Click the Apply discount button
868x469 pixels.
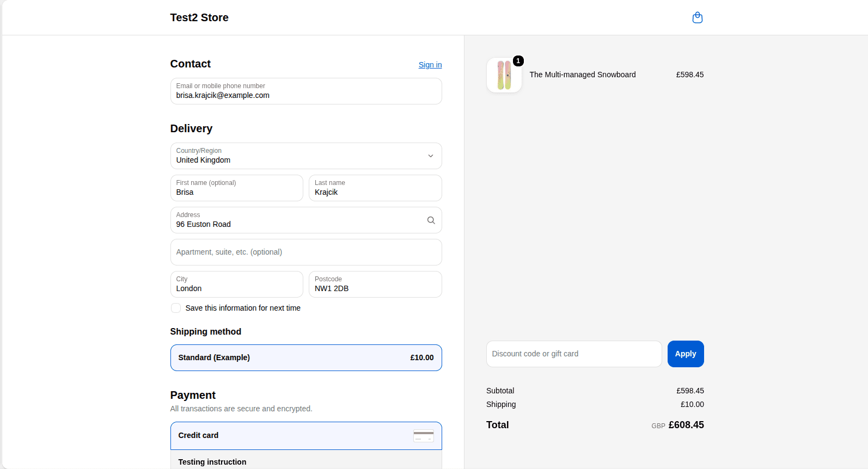(x=686, y=354)
